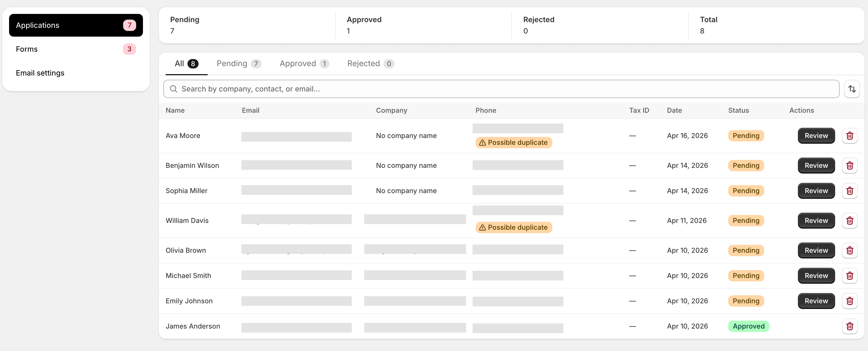This screenshot has height=351, width=868.
Task: Click the Rejected summary stat card
Action: 600,25
